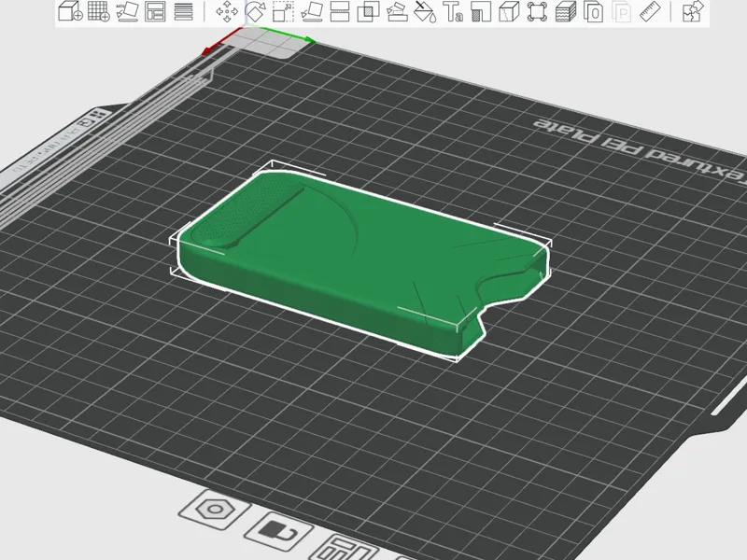Screen dimensions: 747x560
Task: Open plate settings via the hex nut icon
Action: click(215, 510)
